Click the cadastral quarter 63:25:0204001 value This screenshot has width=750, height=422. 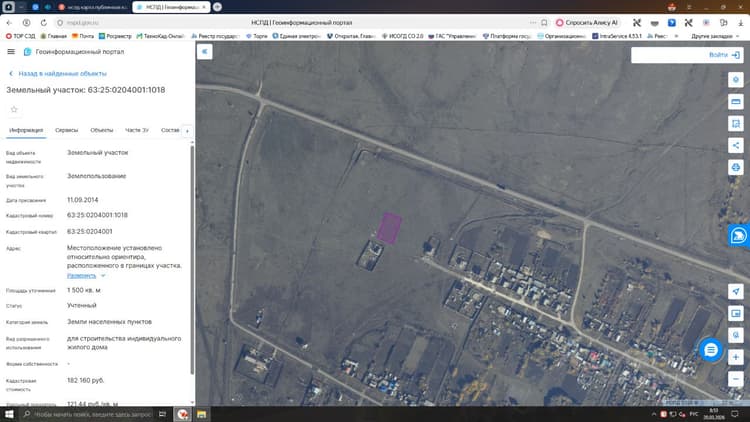(x=89, y=232)
